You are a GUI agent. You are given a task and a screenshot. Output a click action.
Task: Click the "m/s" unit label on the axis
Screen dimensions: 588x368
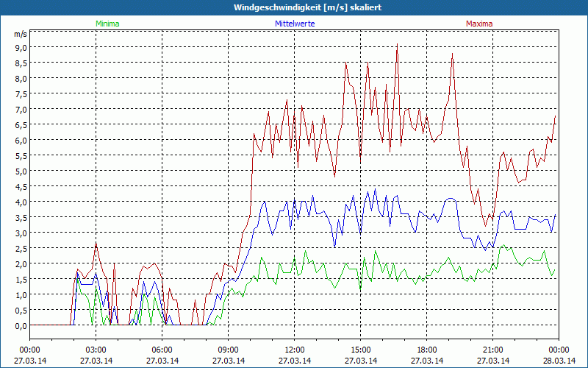click(21, 34)
